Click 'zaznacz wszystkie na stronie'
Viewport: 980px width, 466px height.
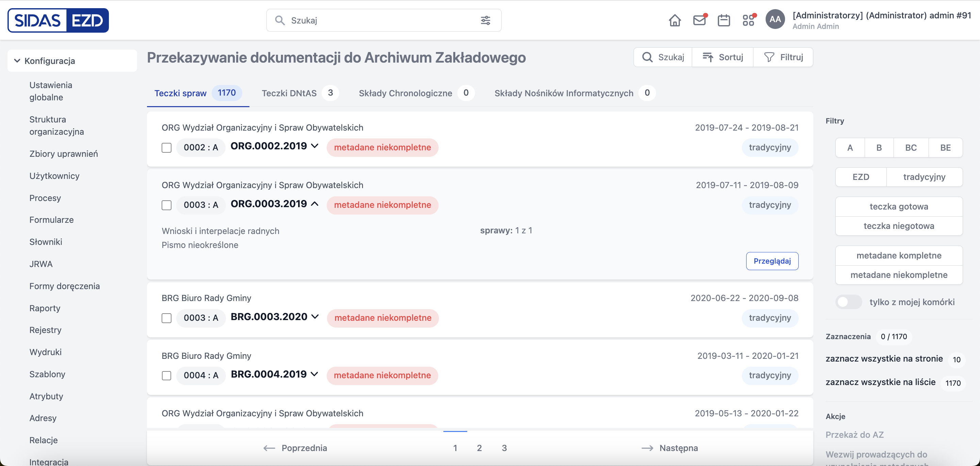point(884,359)
